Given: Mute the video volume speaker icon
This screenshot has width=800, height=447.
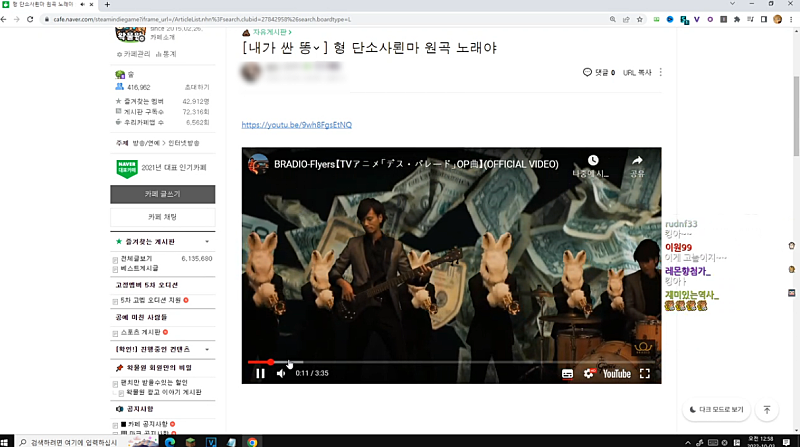Looking at the screenshot, I should pyautogui.click(x=281, y=374).
